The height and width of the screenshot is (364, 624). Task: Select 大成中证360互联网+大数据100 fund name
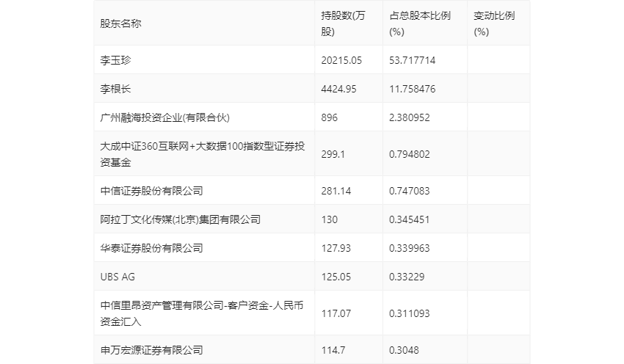point(203,154)
